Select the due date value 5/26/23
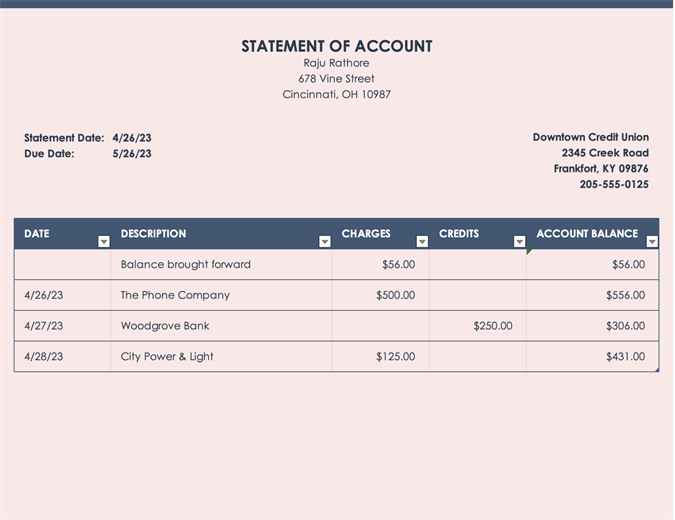 (x=132, y=154)
